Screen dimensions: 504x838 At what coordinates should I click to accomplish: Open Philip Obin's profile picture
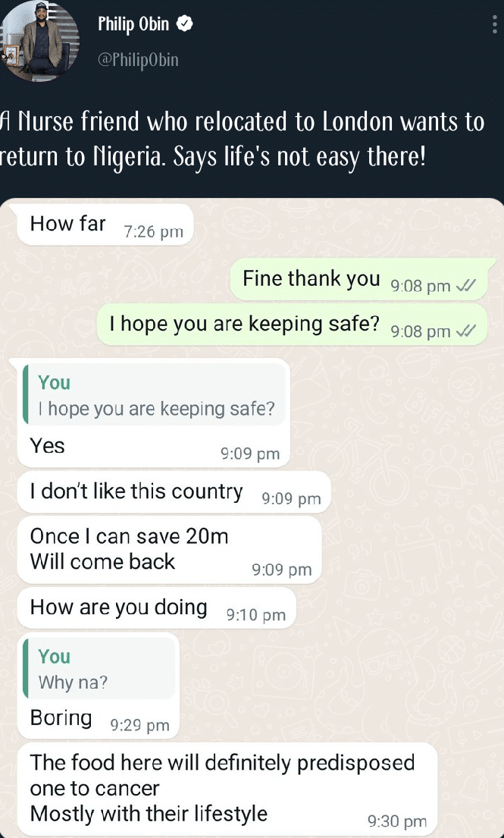[39, 41]
